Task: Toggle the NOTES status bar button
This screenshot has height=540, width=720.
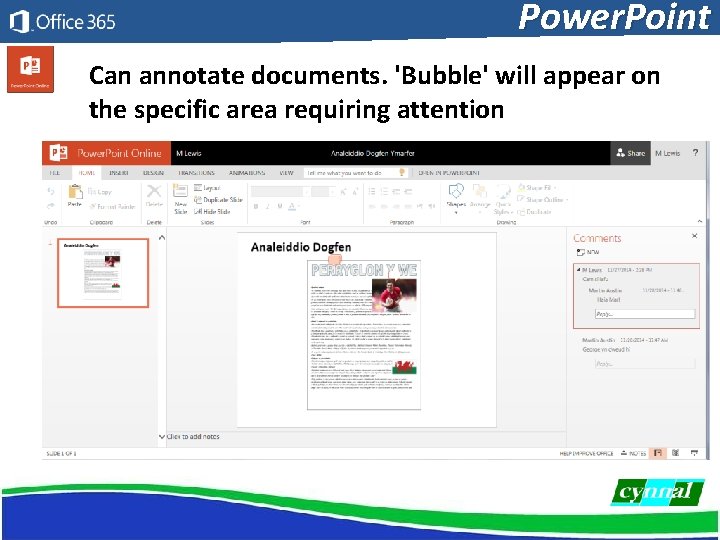Action: 633,454
